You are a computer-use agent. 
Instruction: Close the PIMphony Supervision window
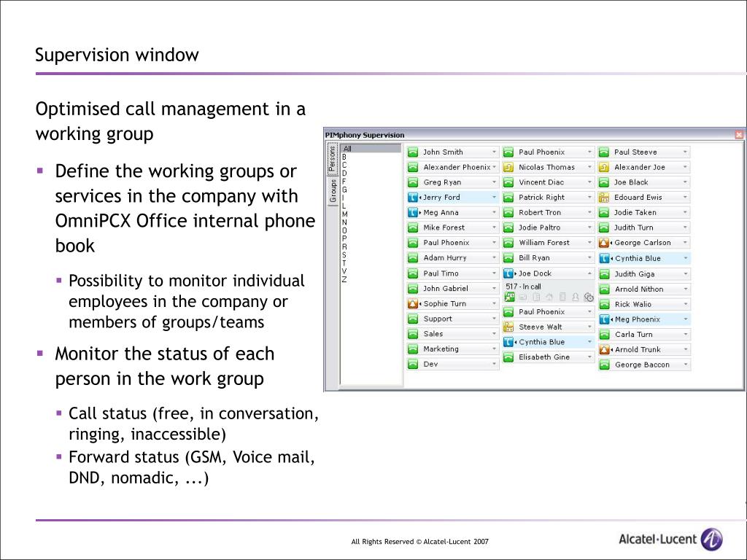[739, 135]
